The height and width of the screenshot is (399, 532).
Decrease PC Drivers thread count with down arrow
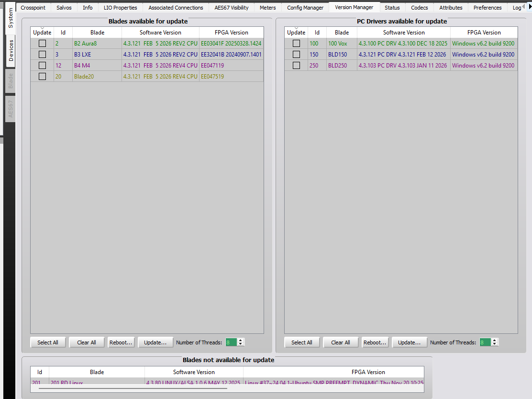tap(495, 344)
